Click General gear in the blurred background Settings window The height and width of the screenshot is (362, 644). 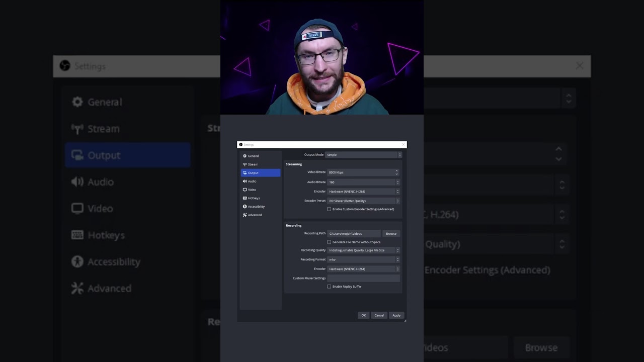77,102
